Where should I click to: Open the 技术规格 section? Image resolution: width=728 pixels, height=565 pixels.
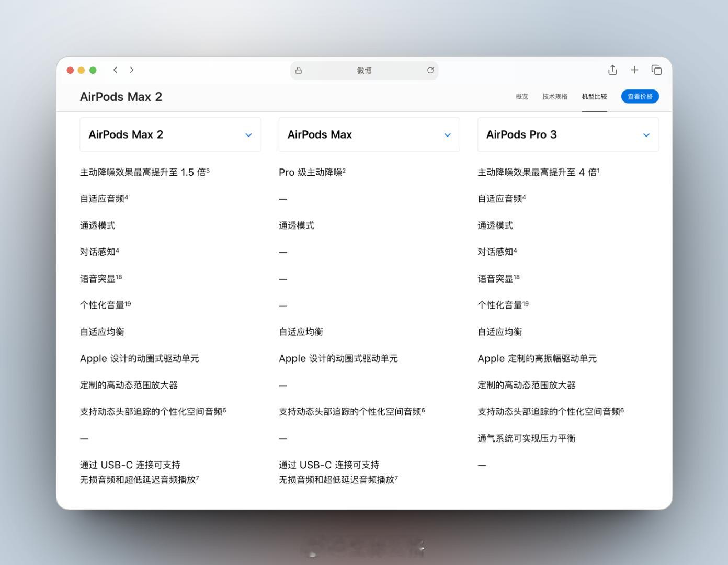tap(555, 96)
